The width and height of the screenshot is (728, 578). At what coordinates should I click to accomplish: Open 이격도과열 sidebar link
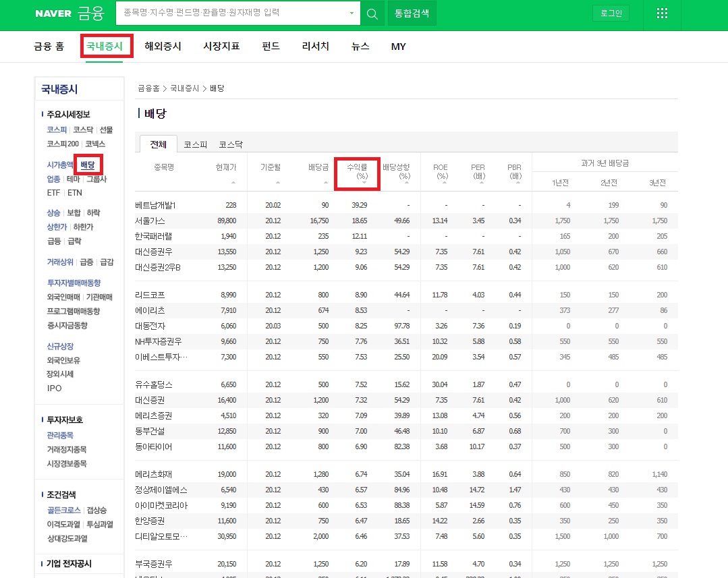pyautogui.click(x=63, y=524)
